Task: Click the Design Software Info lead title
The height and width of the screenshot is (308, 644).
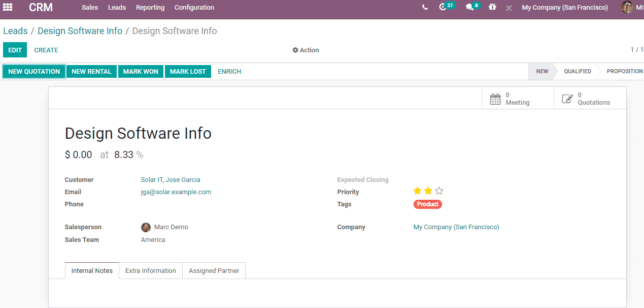Action: point(138,134)
